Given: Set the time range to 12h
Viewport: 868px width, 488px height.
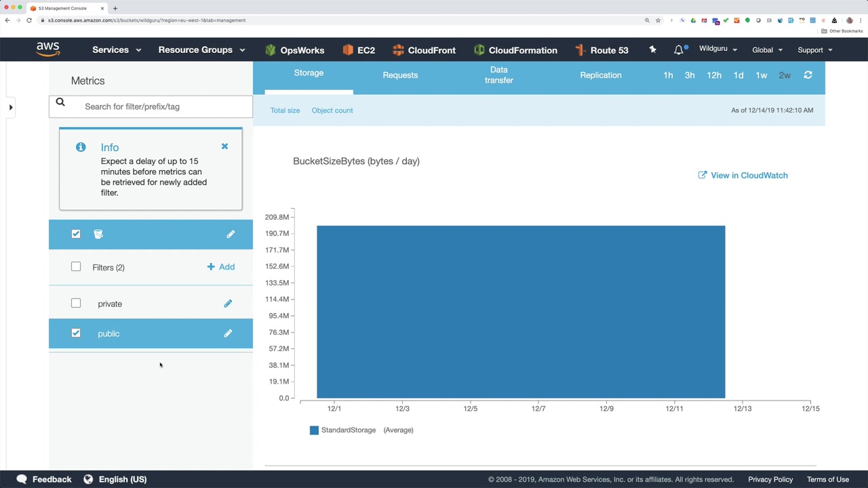Looking at the screenshot, I should click(714, 75).
